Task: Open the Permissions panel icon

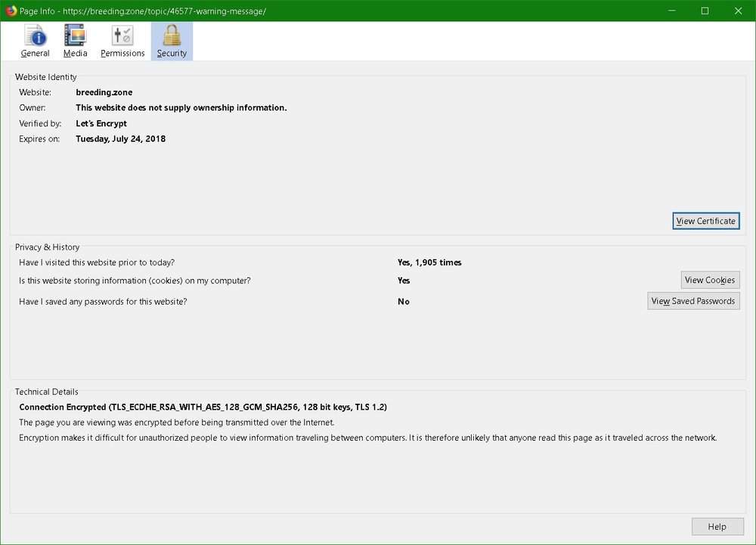Action: click(x=122, y=36)
